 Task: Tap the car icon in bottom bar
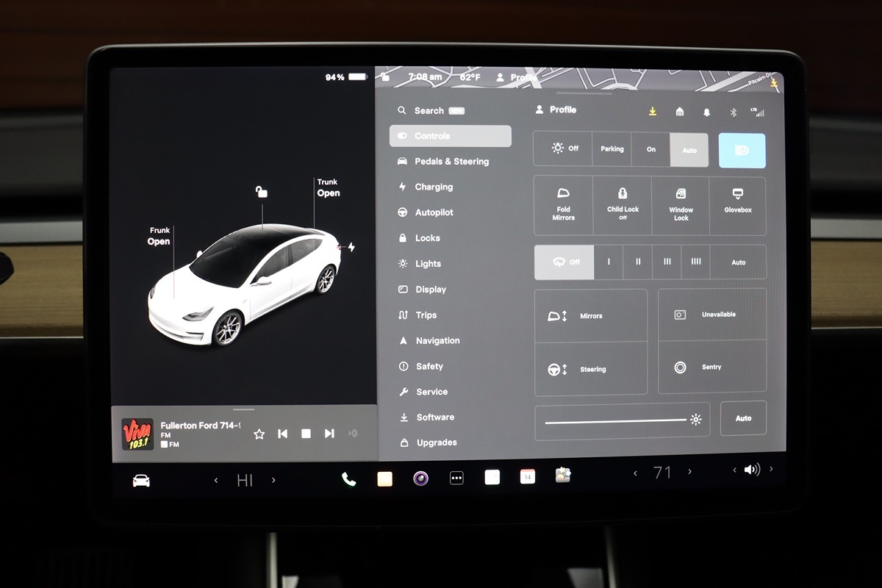click(x=141, y=481)
